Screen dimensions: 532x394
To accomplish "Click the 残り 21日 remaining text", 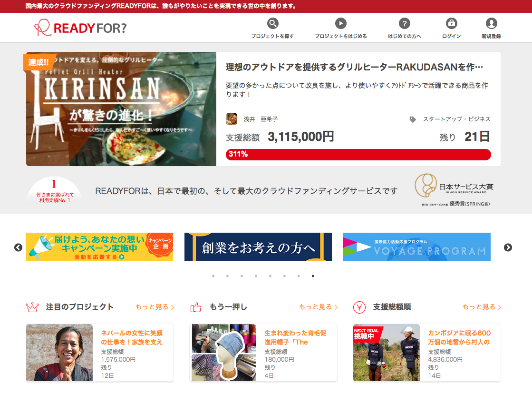I will (465, 137).
